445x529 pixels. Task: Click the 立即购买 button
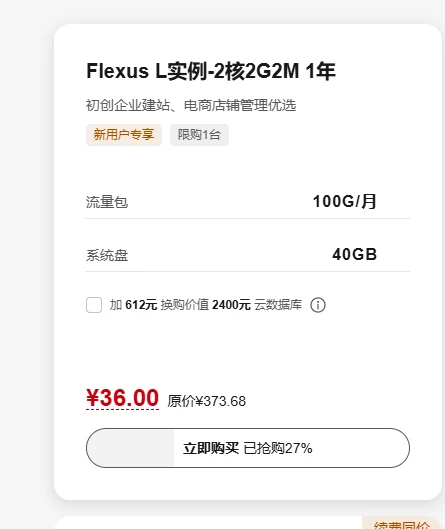[x=248, y=448]
